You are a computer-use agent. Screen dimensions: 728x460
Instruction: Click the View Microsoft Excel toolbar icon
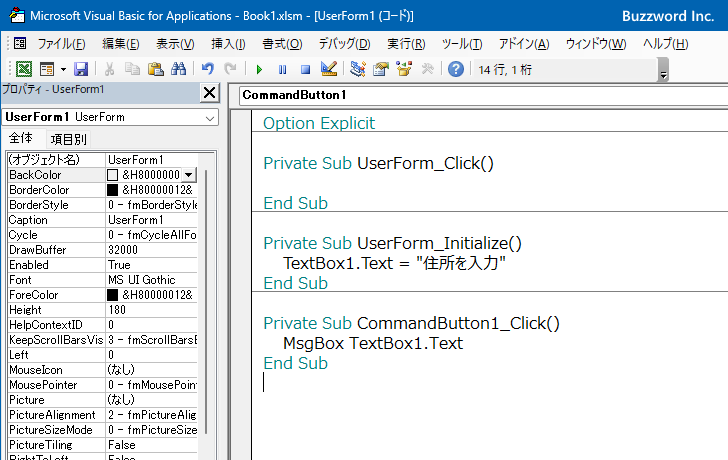click(x=24, y=69)
